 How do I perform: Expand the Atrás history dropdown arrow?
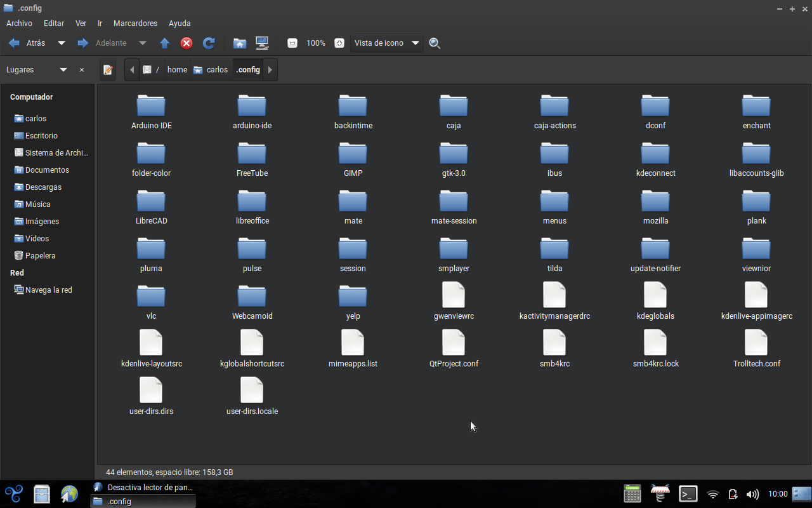(x=62, y=43)
